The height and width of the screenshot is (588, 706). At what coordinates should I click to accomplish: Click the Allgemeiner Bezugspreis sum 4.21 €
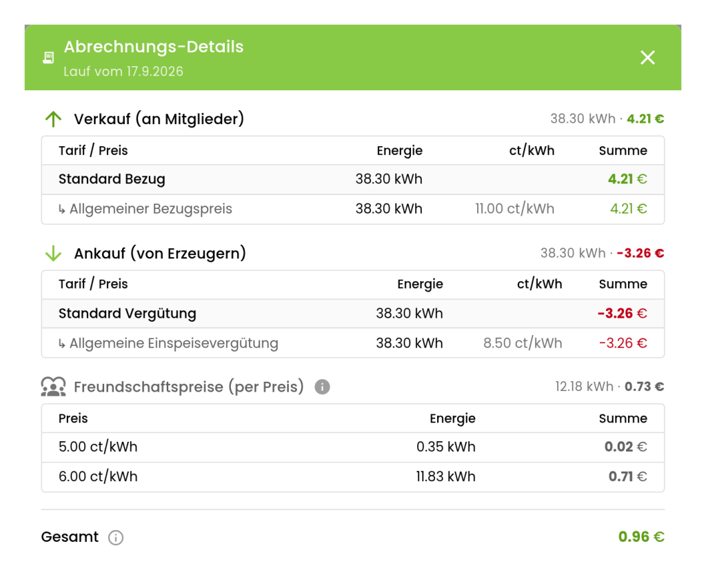[628, 209]
